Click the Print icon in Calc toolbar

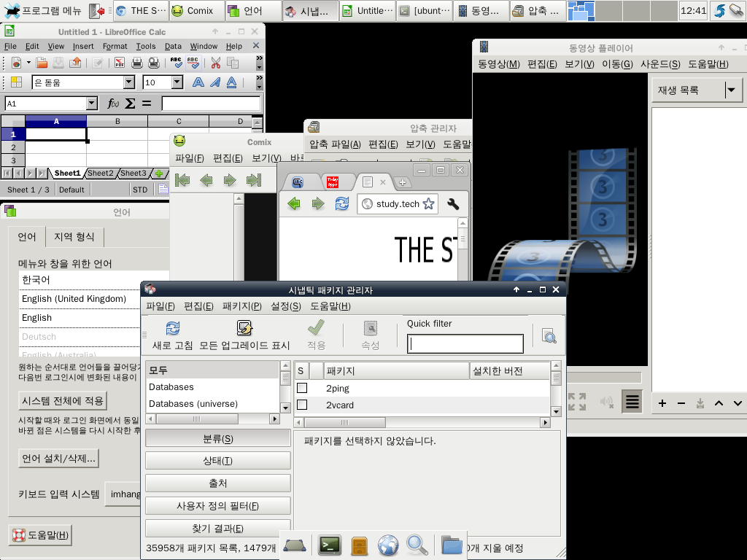click(136, 63)
